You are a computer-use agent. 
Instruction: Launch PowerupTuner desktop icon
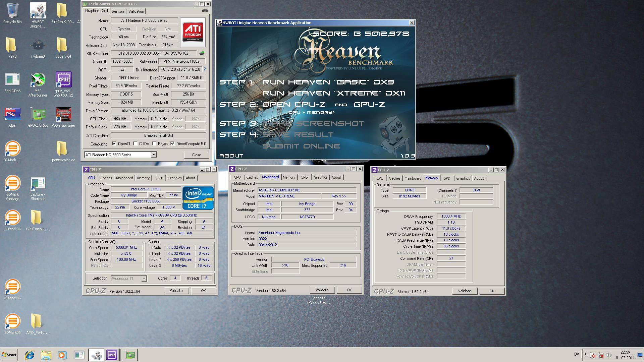[x=63, y=117]
